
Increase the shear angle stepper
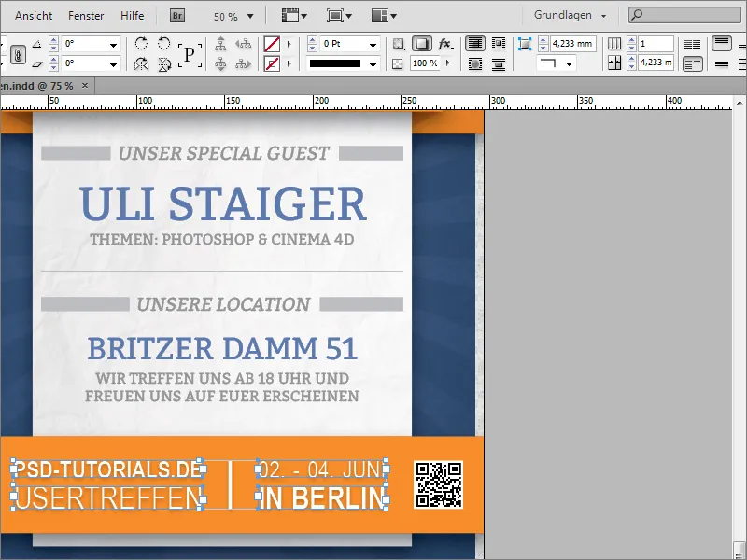pyautogui.click(x=54, y=60)
